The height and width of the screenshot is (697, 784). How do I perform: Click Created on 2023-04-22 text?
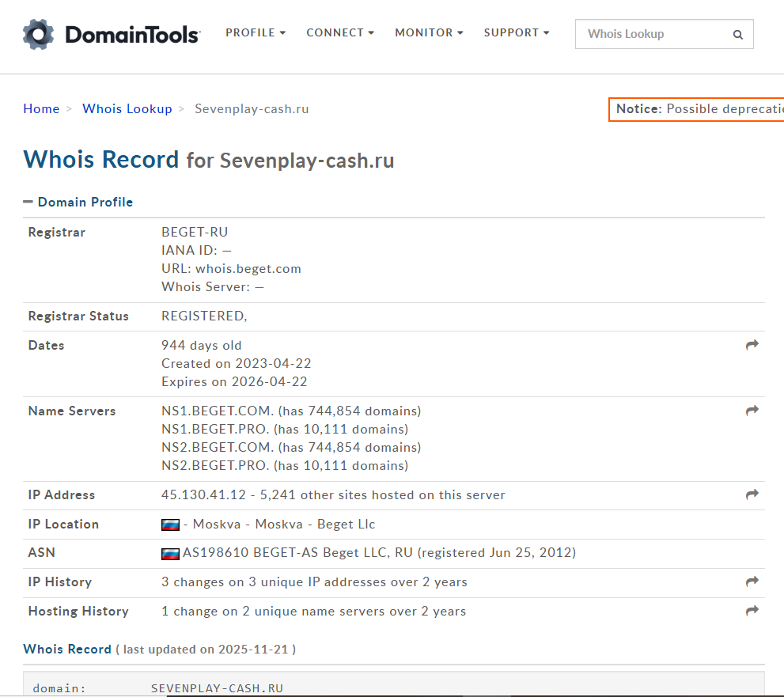[x=236, y=363]
